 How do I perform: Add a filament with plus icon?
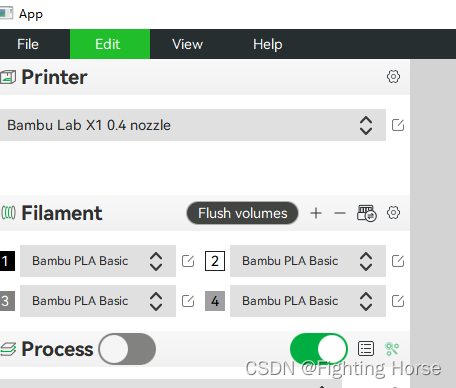coord(316,213)
